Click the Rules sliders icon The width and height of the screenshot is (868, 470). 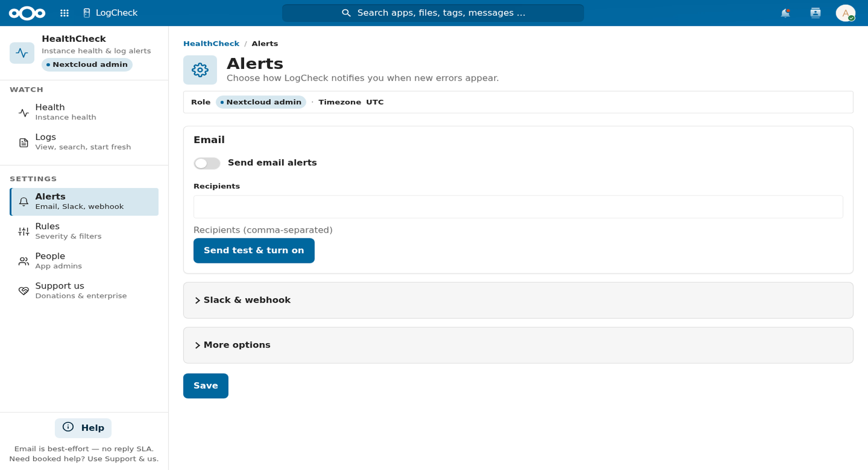24,231
